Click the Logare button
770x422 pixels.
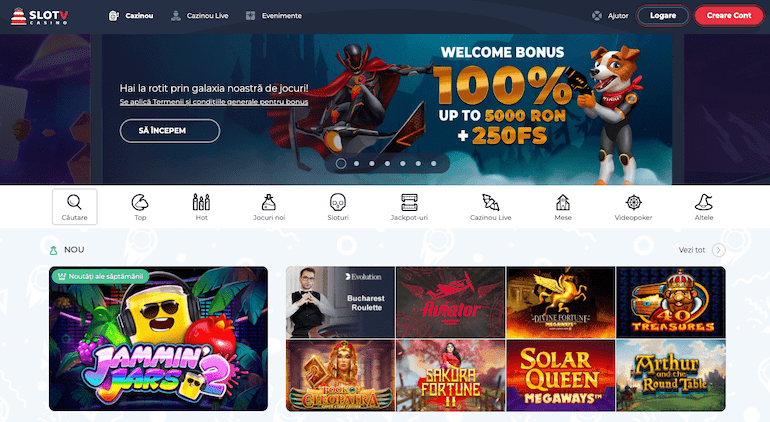click(x=663, y=16)
